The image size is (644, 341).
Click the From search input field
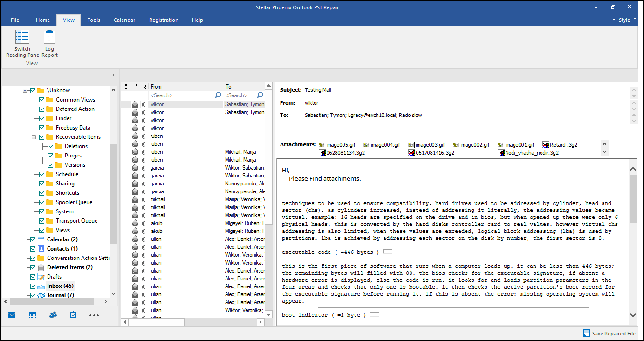[182, 95]
